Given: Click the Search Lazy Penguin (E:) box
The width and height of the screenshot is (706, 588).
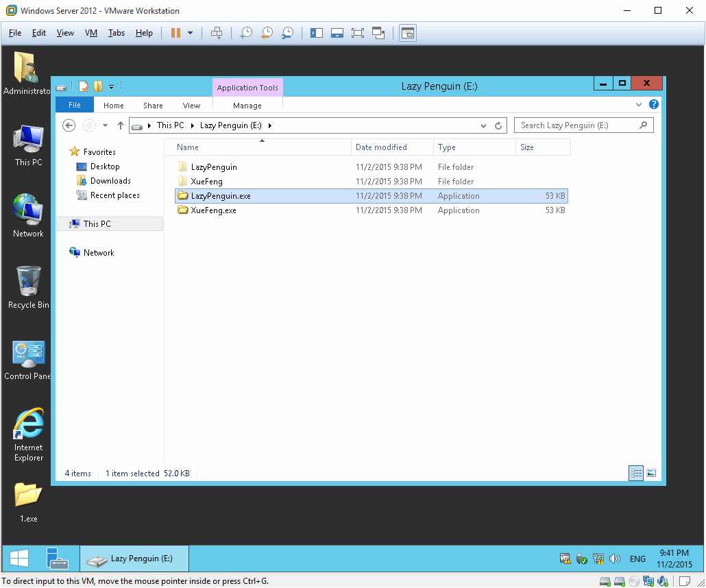Looking at the screenshot, I should [x=583, y=125].
